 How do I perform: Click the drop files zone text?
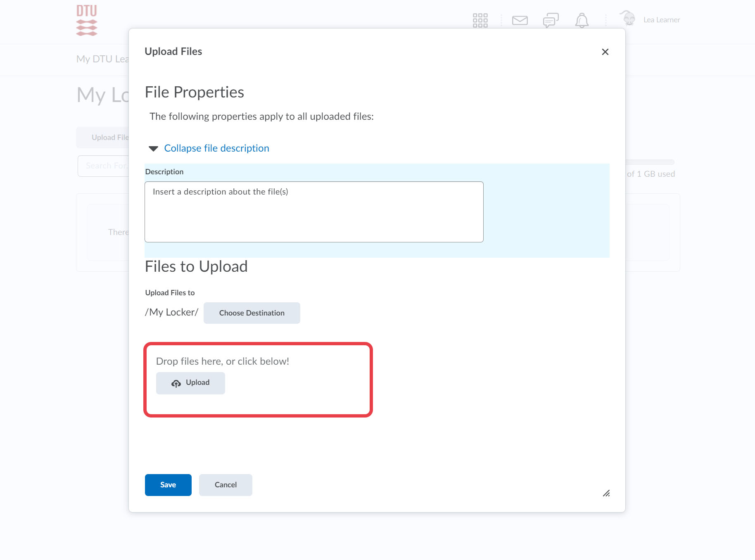coord(223,361)
